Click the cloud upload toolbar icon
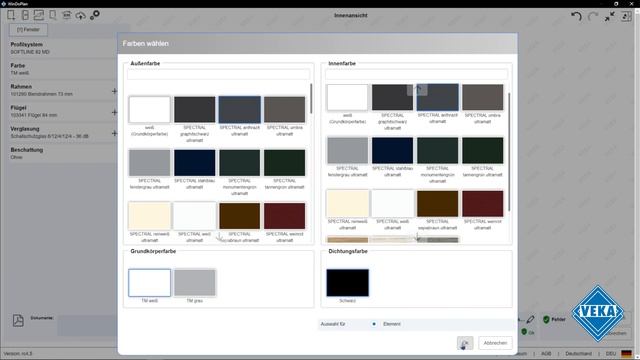 pos(80,16)
